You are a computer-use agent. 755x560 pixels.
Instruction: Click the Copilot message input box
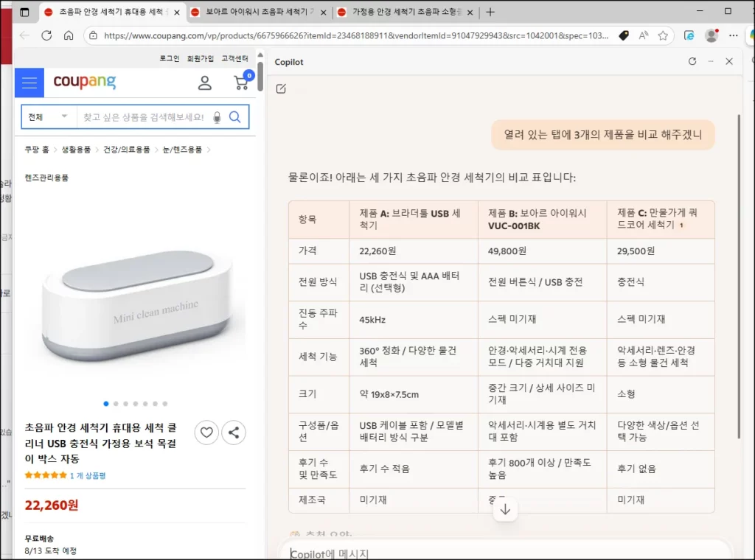coord(504,553)
